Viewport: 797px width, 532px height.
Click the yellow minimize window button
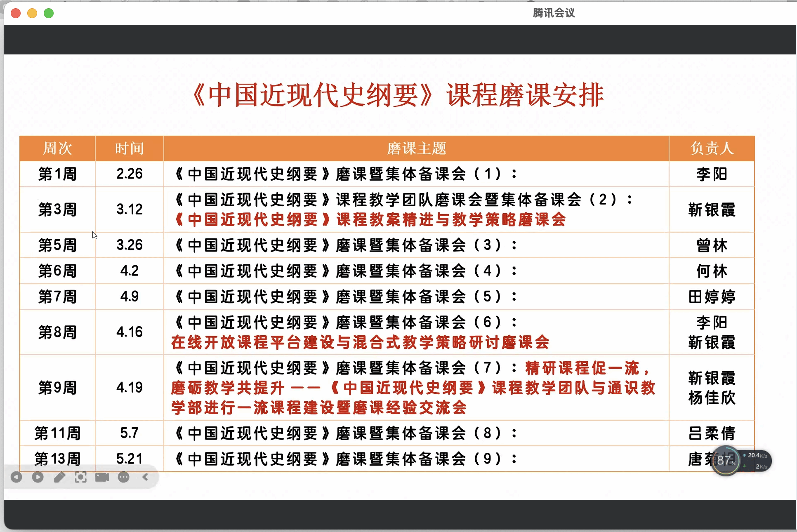(32, 13)
